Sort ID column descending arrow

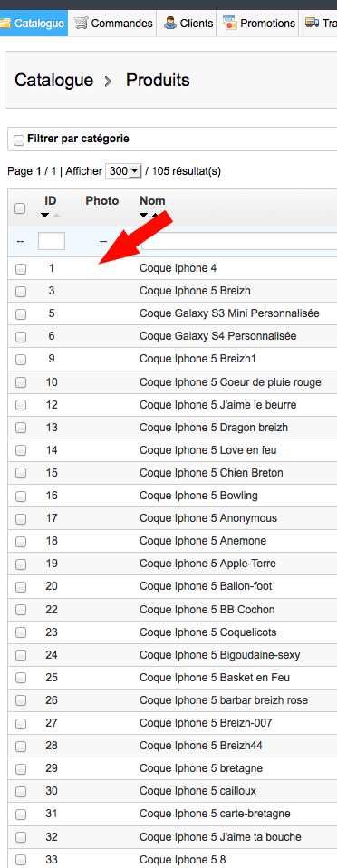[x=44, y=216]
